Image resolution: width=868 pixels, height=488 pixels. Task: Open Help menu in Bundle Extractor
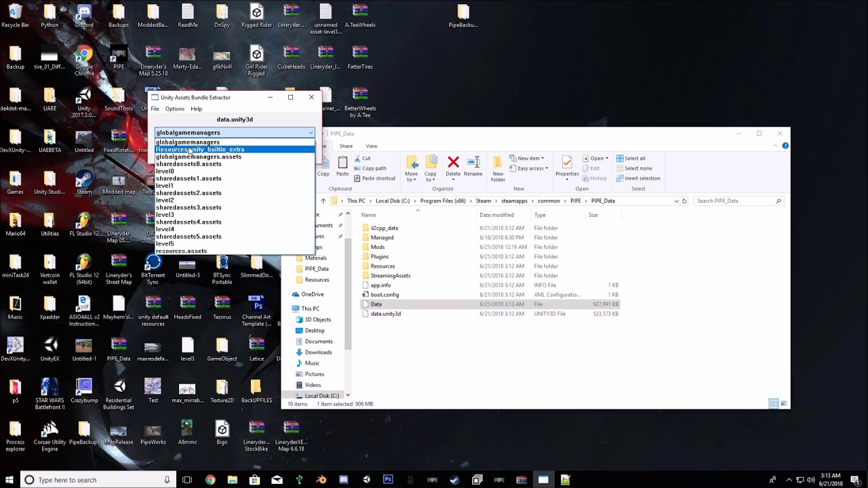tap(196, 108)
